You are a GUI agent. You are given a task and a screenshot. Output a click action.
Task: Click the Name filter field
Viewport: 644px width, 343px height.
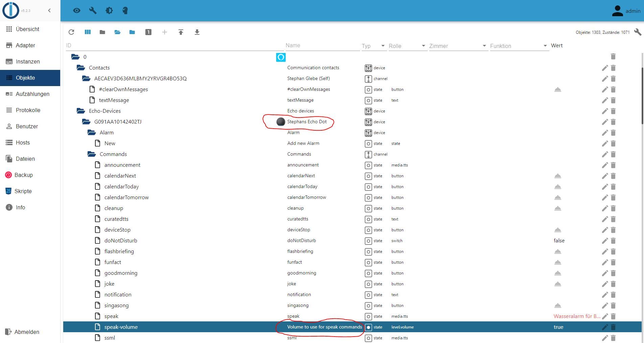click(323, 46)
